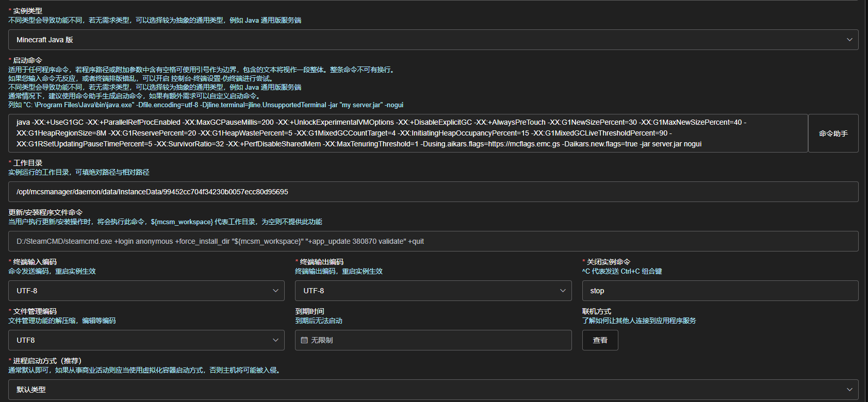Click the 关闭实例命令 stop input field
Screen dimensions: 868x402
pyautogui.click(x=720, y=291)
